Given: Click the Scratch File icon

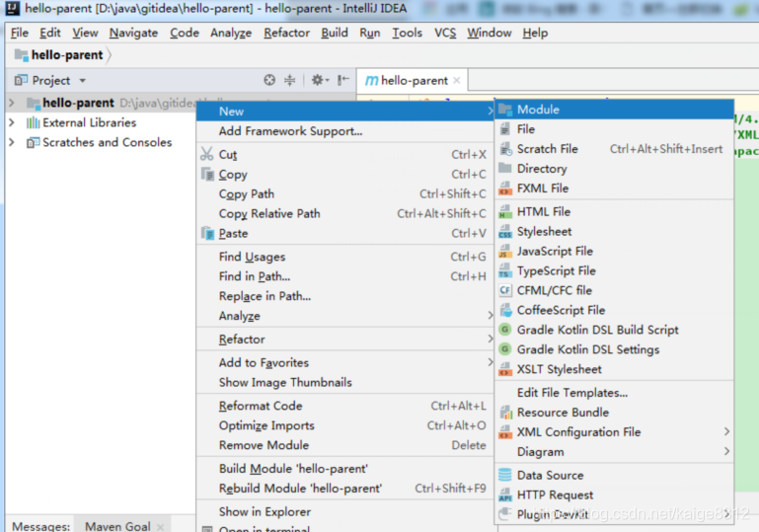Looking at the screenshot, I should coord(505,149).
